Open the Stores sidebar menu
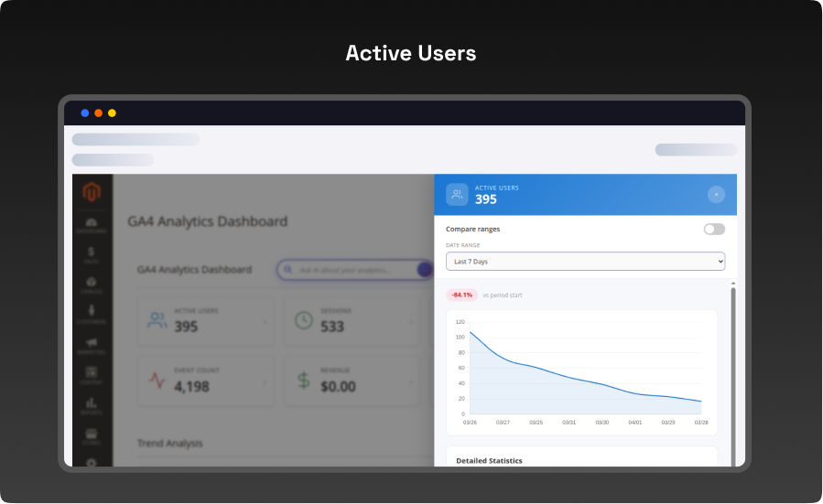Screen dimensions: 823x504 [92, 435]
